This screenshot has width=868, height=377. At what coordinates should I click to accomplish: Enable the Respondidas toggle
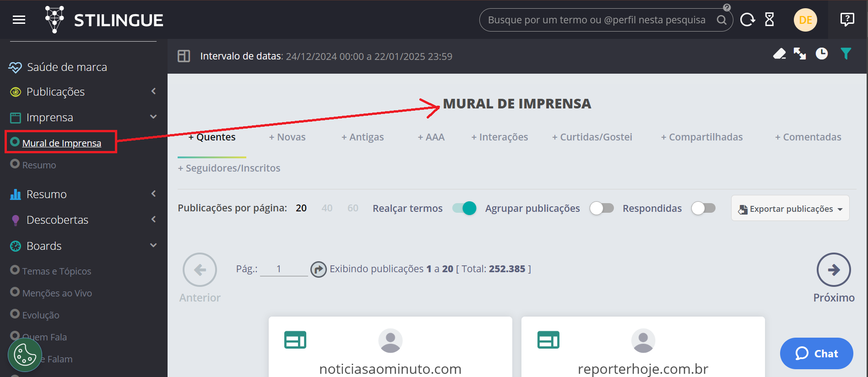(703, 208)
